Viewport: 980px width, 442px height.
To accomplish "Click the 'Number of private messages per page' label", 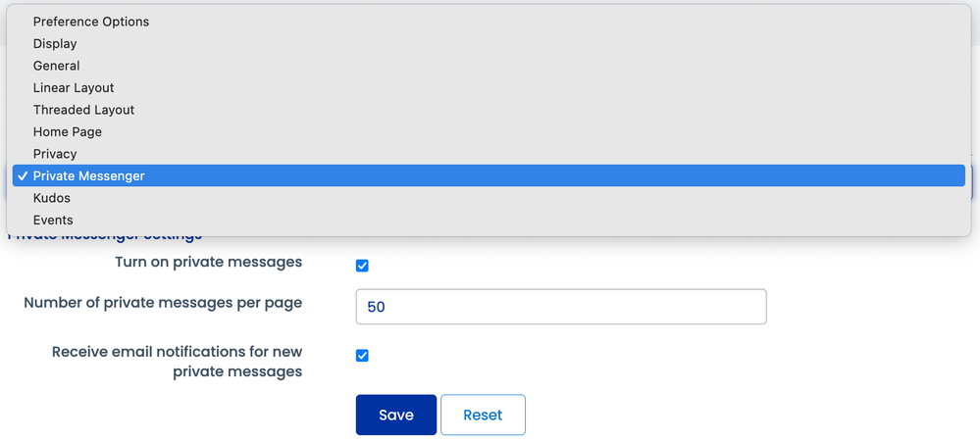I will [163, 303].
